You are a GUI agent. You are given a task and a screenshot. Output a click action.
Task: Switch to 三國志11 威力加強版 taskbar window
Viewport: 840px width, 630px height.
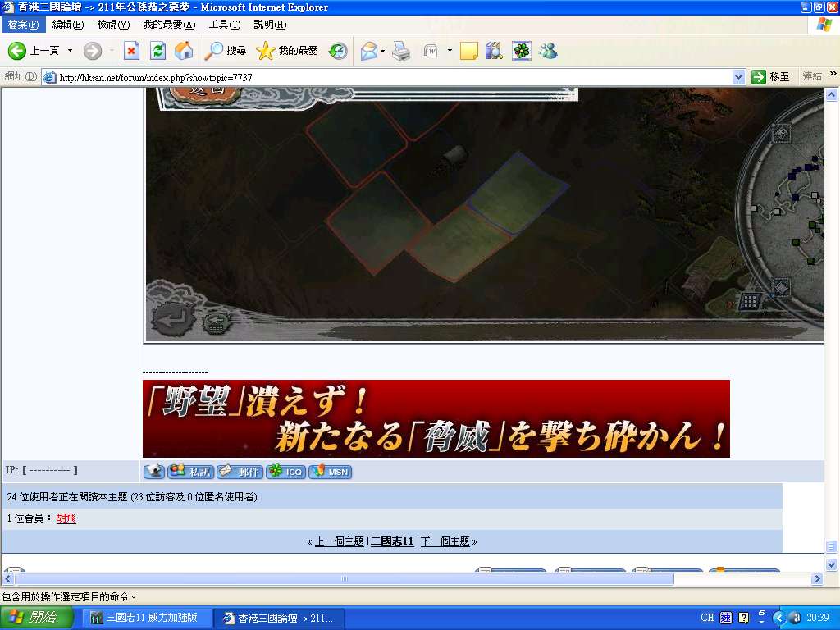146,619
